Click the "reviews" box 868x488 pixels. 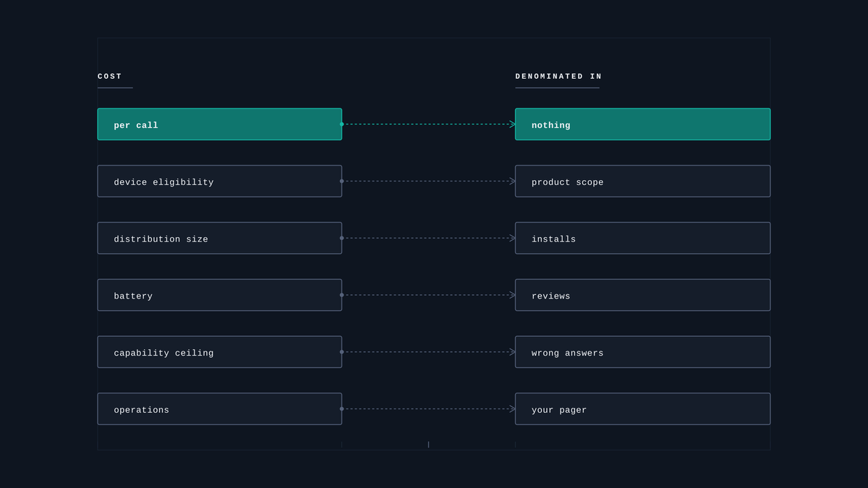643,295
